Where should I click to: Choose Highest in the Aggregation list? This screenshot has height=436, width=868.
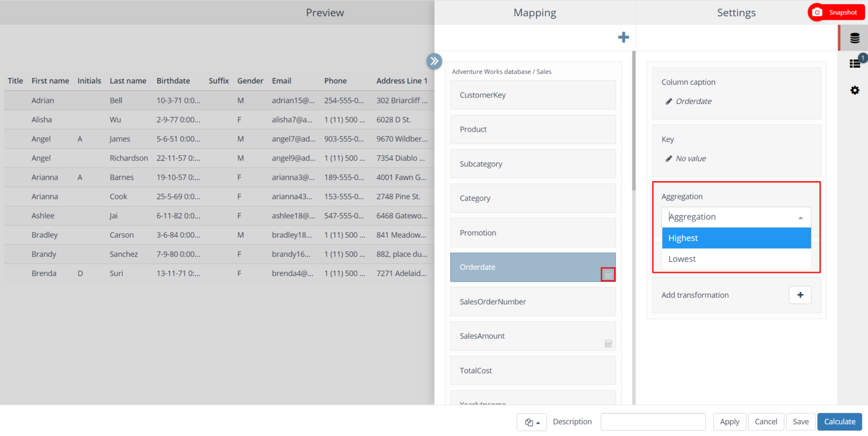736,238
